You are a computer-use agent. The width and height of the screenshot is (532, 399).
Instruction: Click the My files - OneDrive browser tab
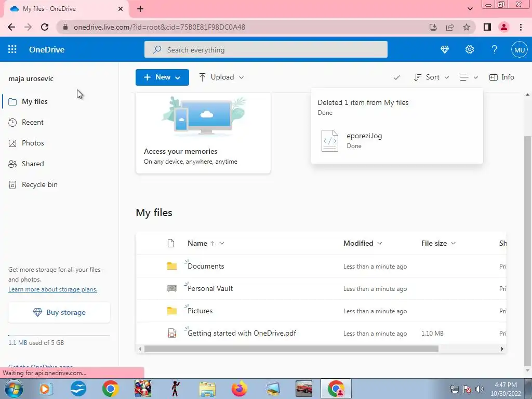(66, 9)
